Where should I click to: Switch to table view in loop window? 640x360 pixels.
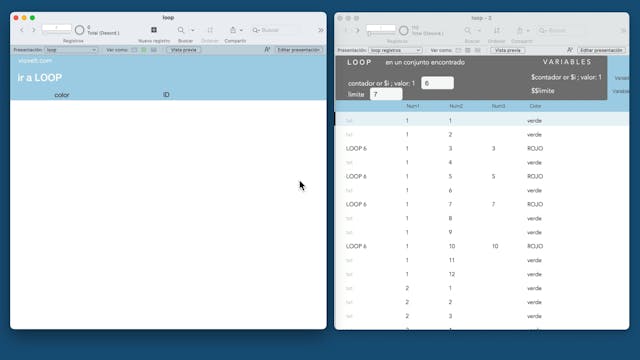(153, 50)
